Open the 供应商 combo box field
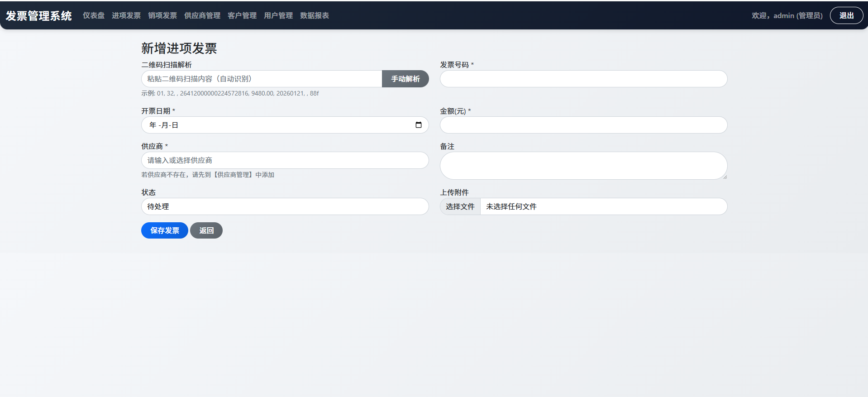Screen dimensions: 868x397 [x=285, y=160]
